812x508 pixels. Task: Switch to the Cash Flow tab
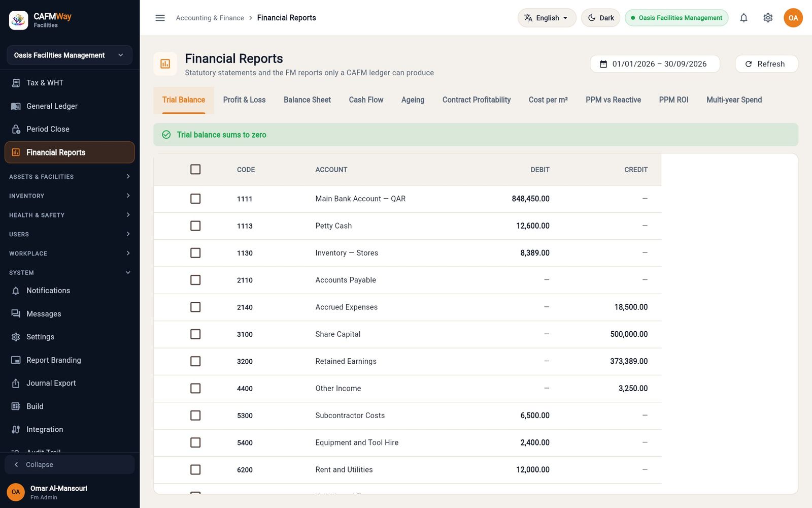(x=366, y=100)
